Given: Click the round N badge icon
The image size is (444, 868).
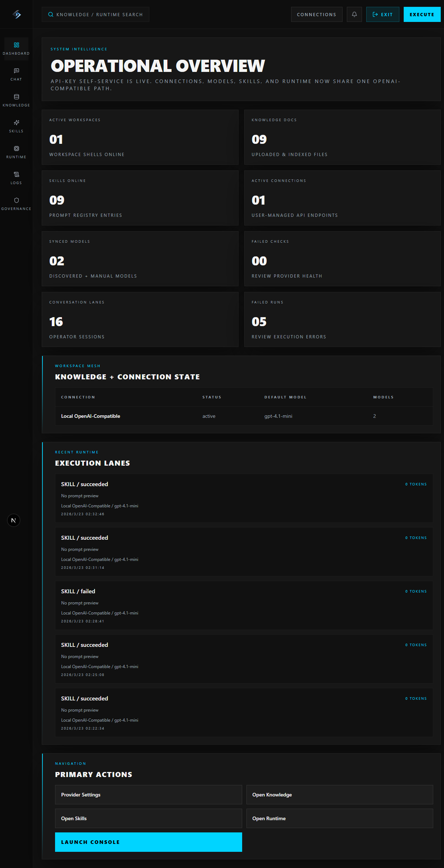Looking at the screenshot, I should (x=14, y=520).
